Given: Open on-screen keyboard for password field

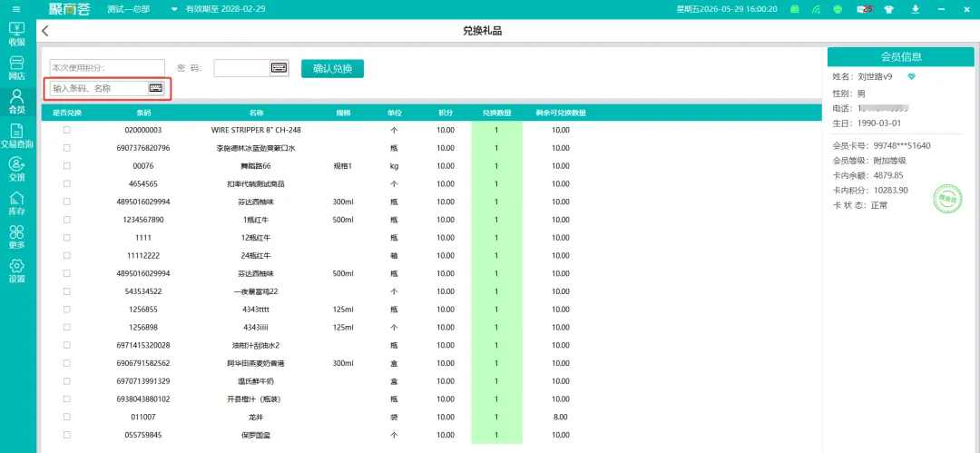Looking at the screenshot, I should tap(279, 67).
